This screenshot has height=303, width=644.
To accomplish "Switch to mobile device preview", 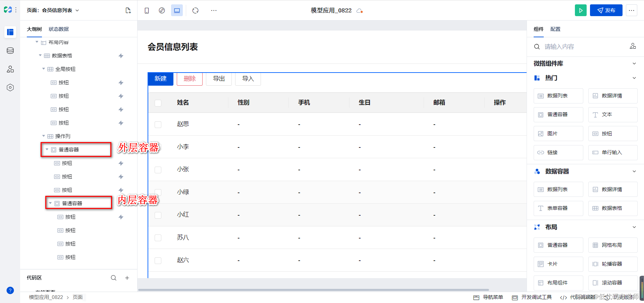I will [147, 10].
